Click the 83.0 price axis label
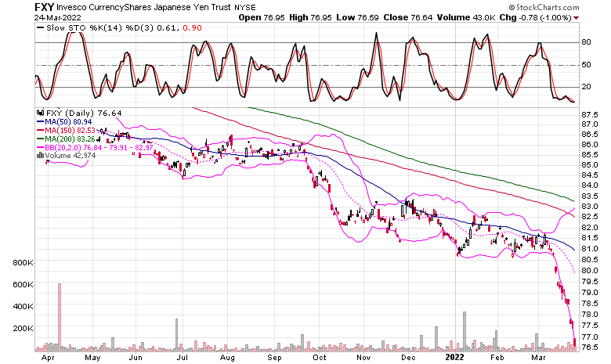Screen dimensions: 611x364 (x=589, y=207)
